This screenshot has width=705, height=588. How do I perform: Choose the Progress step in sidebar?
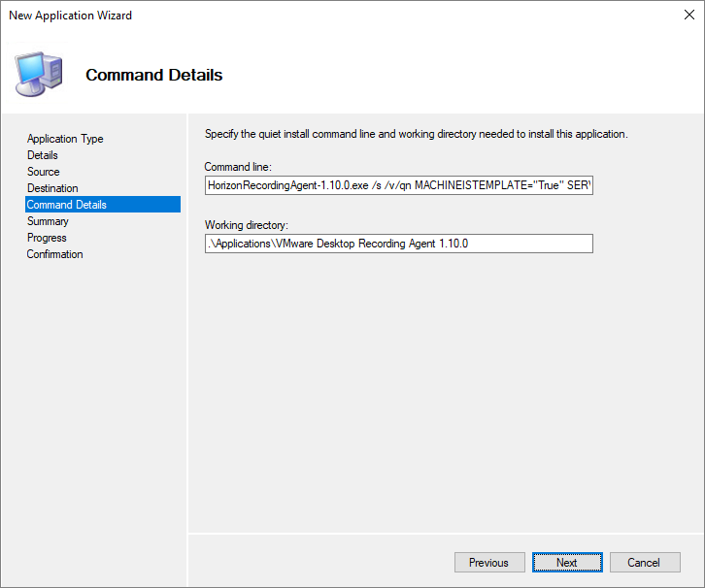coord(47,238)
